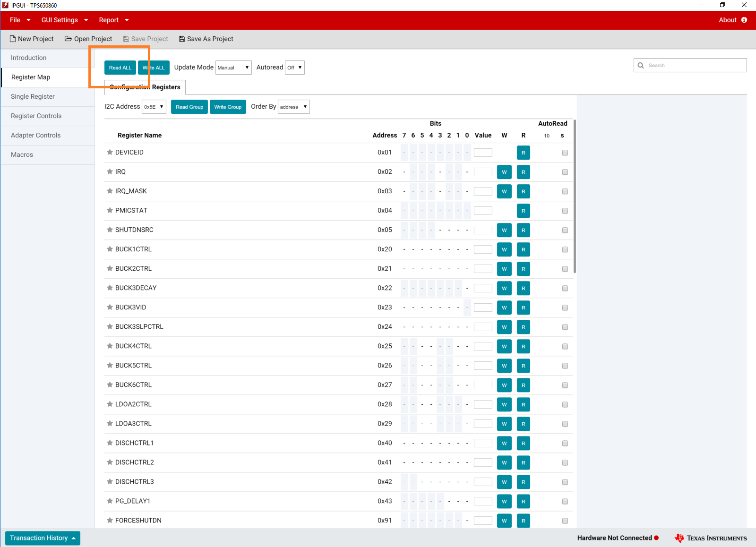This screenshot has width=756, height=547.
Task: Open the GUI Settings menu
Action: click(x=65, y=20)
